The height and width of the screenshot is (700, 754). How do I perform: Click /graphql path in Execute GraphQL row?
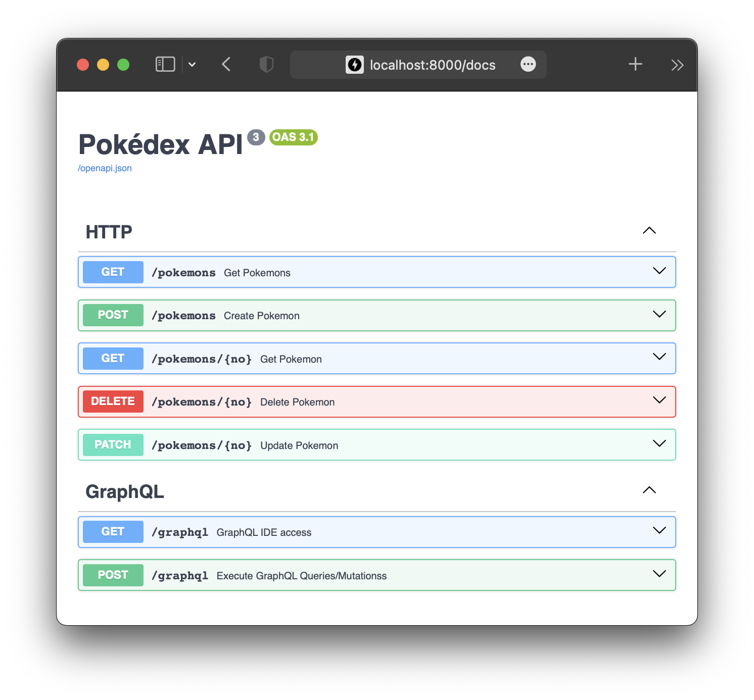coord(180,576)
